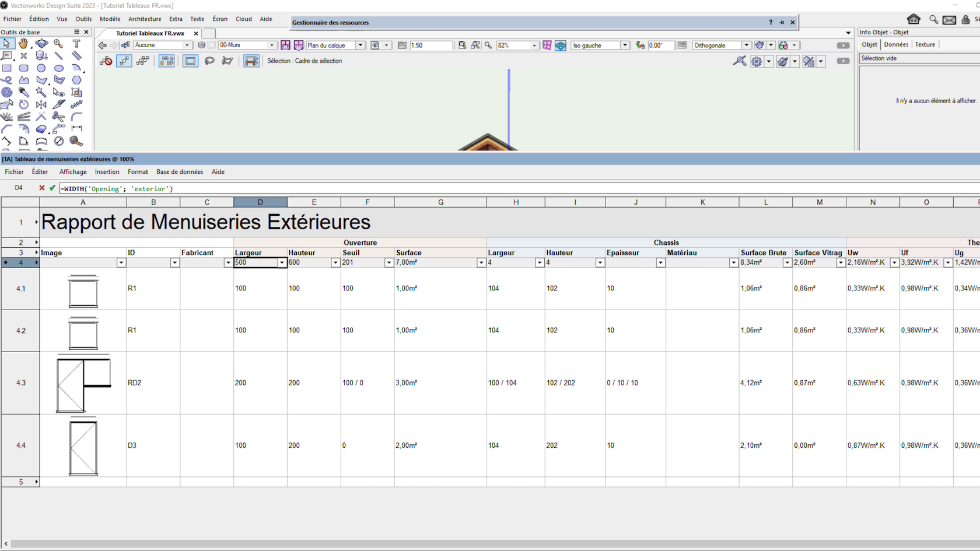Select the Text tool
The height and width of the screenshot is (551, 980).
pos(76,44)
